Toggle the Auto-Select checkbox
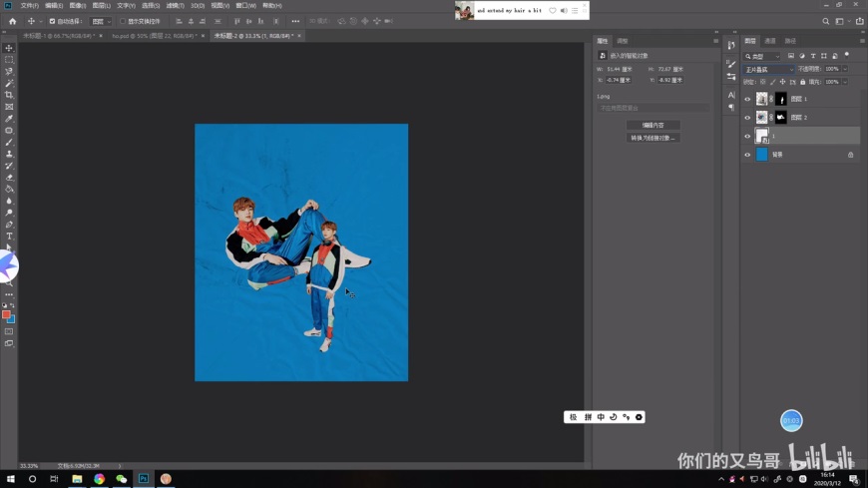 coord(52,21)
